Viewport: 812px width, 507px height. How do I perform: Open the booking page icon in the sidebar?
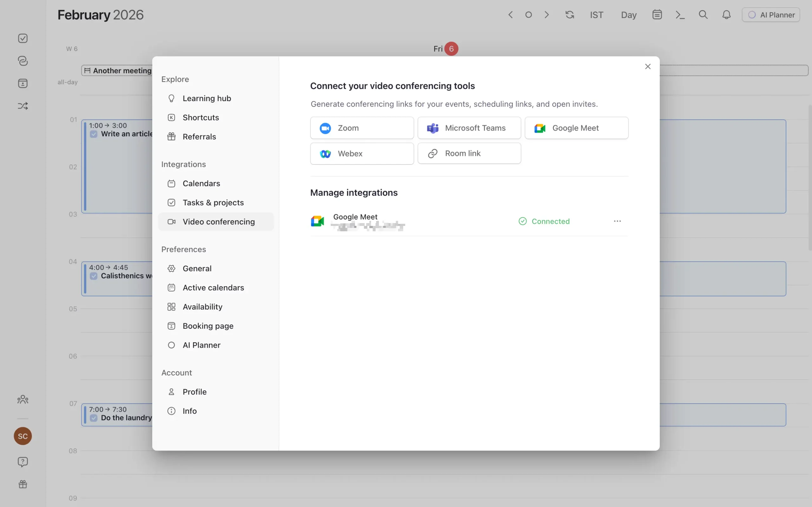(x=23, y=83)
